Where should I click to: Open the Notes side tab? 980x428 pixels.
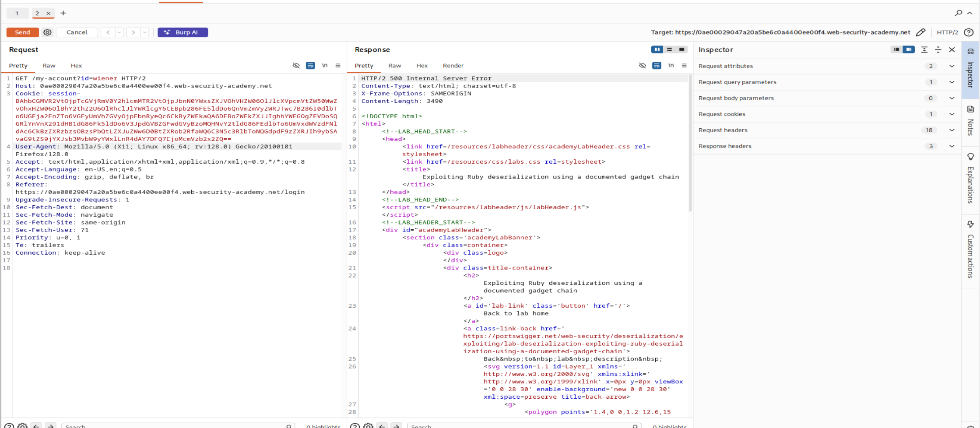pyautogui.click(x=970, y=121)
